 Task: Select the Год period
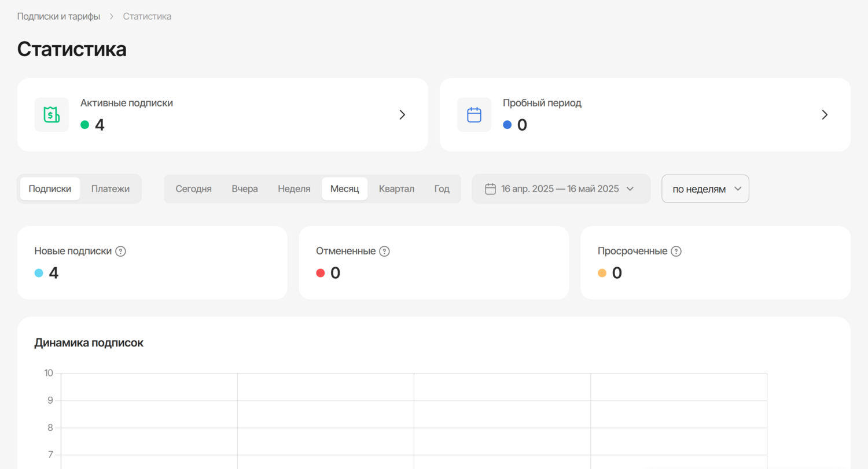click(442, 189)
